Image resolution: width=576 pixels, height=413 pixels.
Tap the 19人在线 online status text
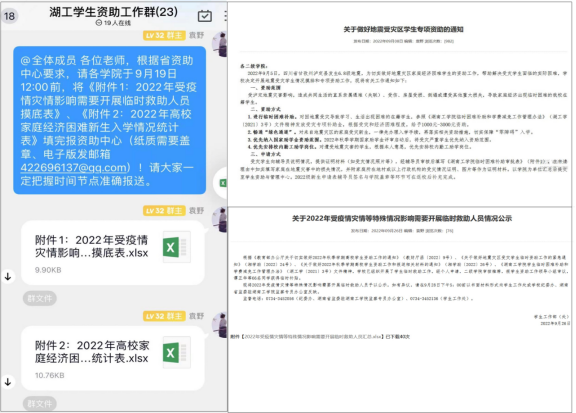tap(113, 23)
